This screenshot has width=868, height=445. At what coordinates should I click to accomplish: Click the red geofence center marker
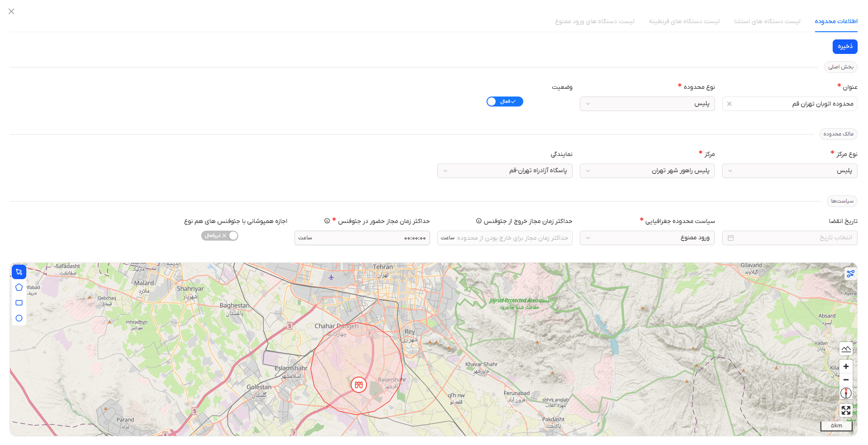359,385
